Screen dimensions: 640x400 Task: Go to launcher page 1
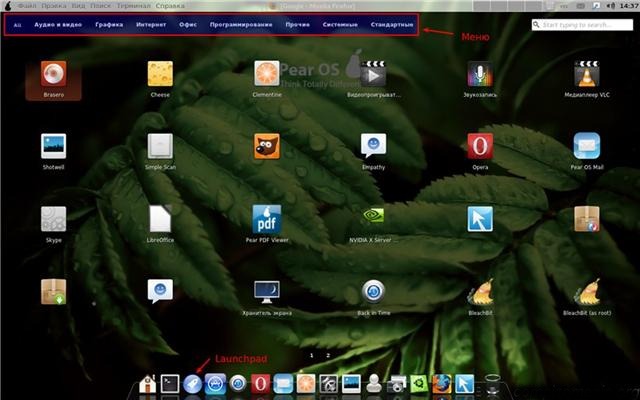[311, 356]
